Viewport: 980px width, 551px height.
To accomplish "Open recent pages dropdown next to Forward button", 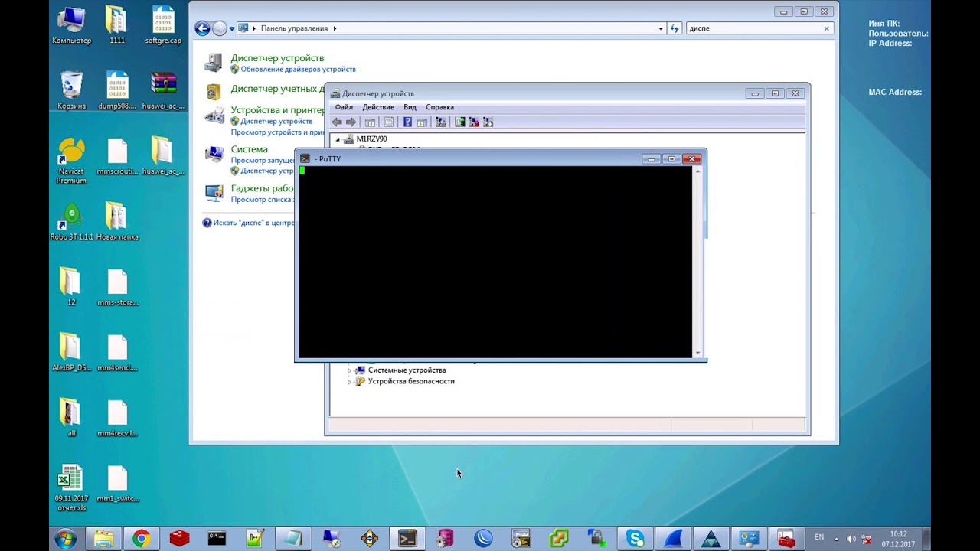I will (x=232, y=28).
